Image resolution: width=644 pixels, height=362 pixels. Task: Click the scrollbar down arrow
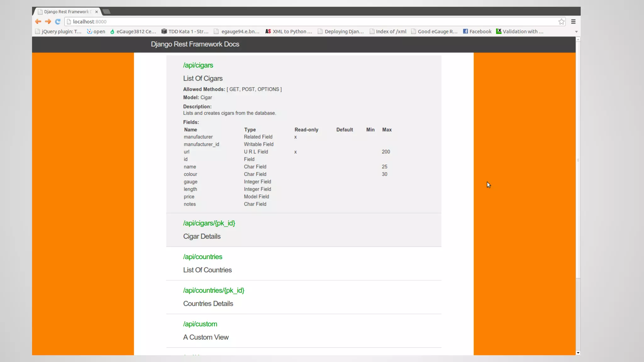[578, 353]
